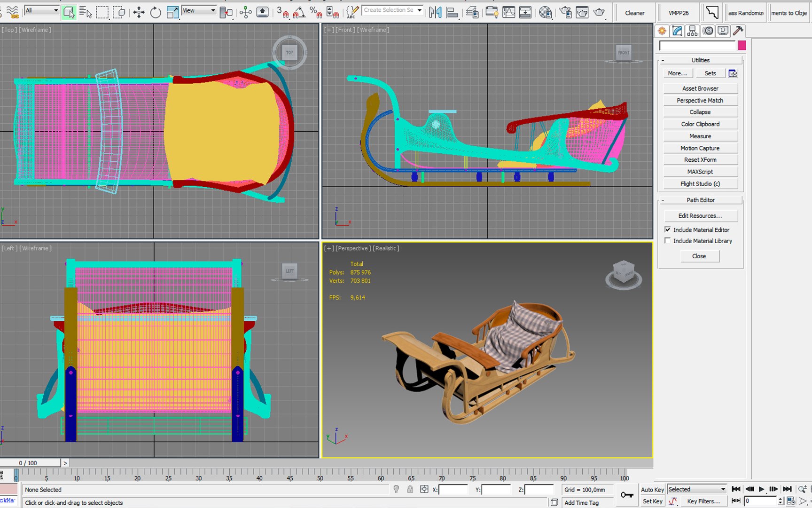
Task: Toggle Window/Crossing selection mode
Action: pos(119,12)
